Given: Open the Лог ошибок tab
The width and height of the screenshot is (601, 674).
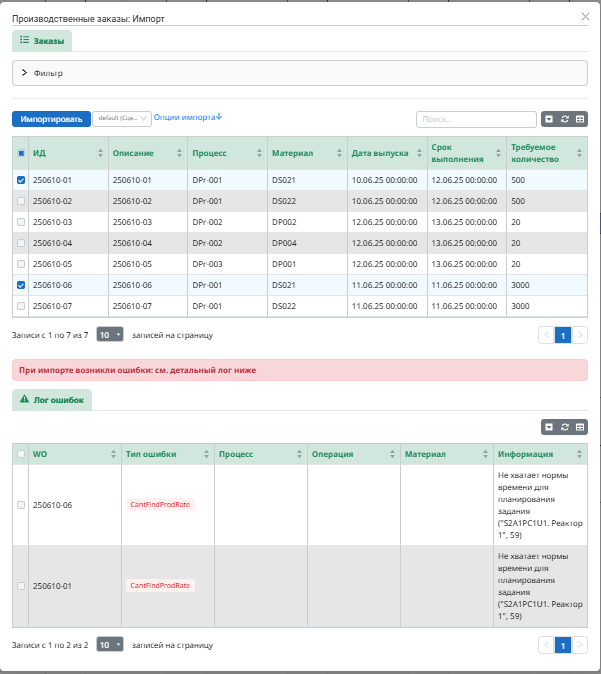Looking at the screenshot, I should pos(52,399).
